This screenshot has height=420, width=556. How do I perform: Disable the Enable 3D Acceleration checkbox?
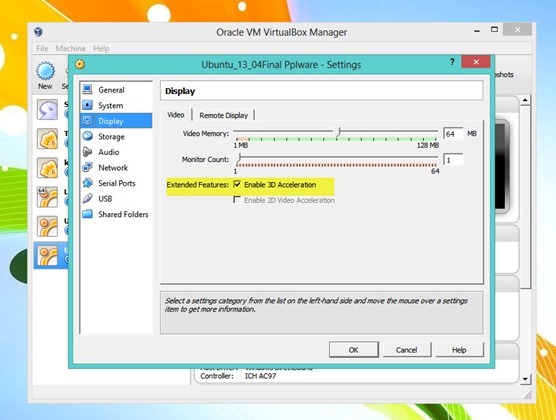237,184
